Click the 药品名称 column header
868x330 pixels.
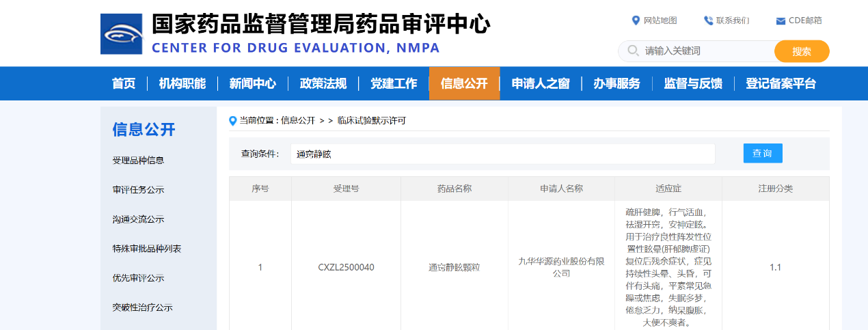pyautogui.click(x=455, y=189)
